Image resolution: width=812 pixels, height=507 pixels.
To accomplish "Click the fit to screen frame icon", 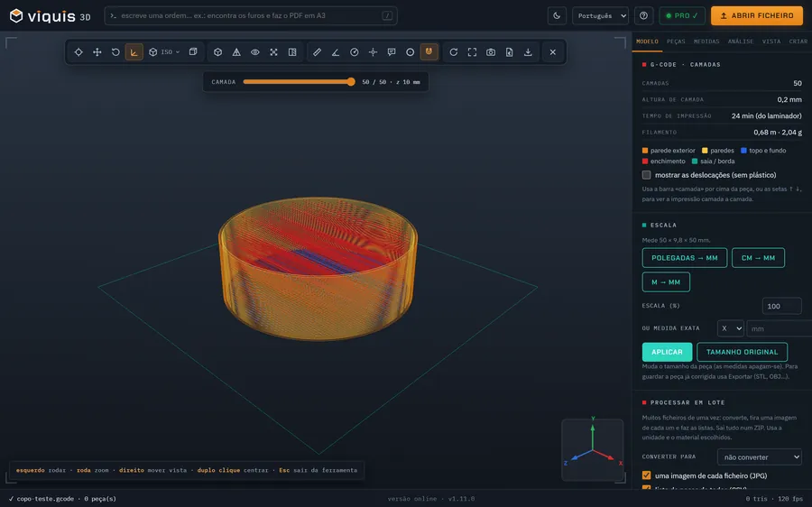I will [472, 51].
